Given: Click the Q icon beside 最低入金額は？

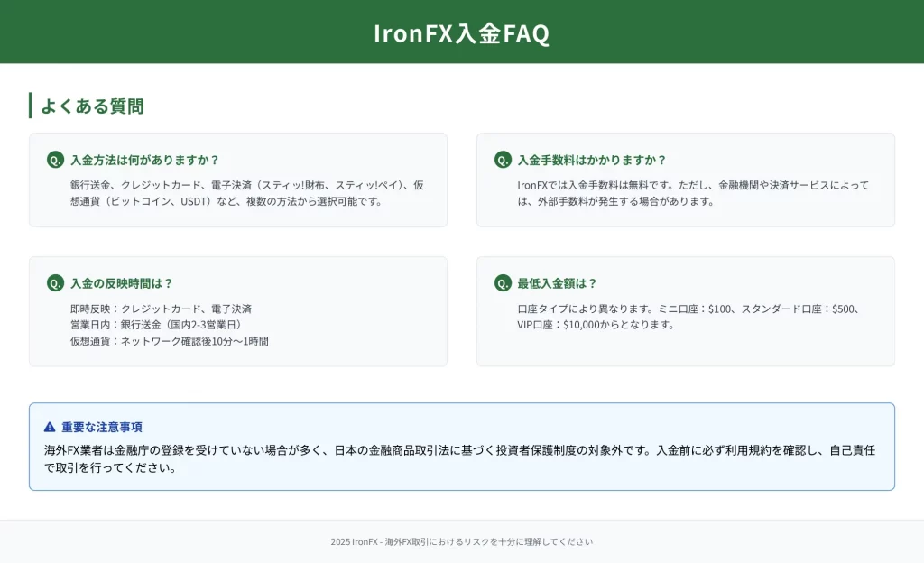Looking at the screenshot, I should pyautogui.click(x=503, y=283).
